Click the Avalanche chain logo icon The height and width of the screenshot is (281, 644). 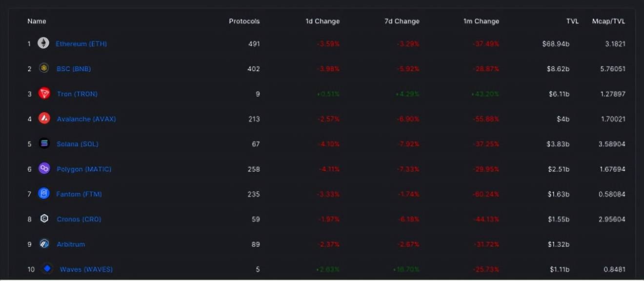pos(44,119)
